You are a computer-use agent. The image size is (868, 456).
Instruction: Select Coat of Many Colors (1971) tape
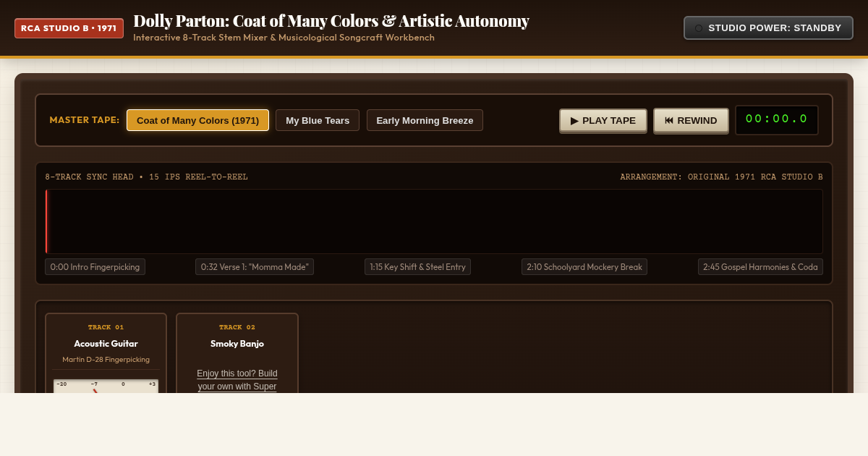pyautogui.click(x=197, y=120)
